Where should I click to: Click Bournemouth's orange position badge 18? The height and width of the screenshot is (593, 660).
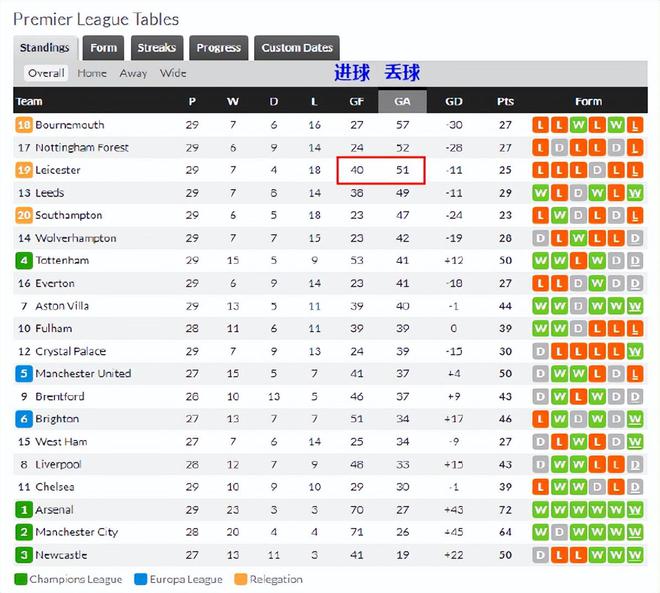coord(24,125)
